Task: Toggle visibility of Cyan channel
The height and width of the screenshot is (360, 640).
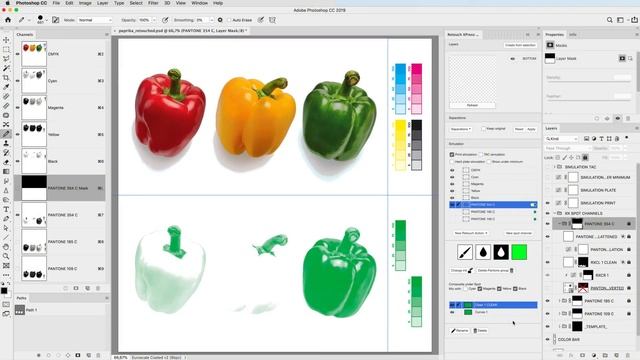Action: click(x=18, y=81)
